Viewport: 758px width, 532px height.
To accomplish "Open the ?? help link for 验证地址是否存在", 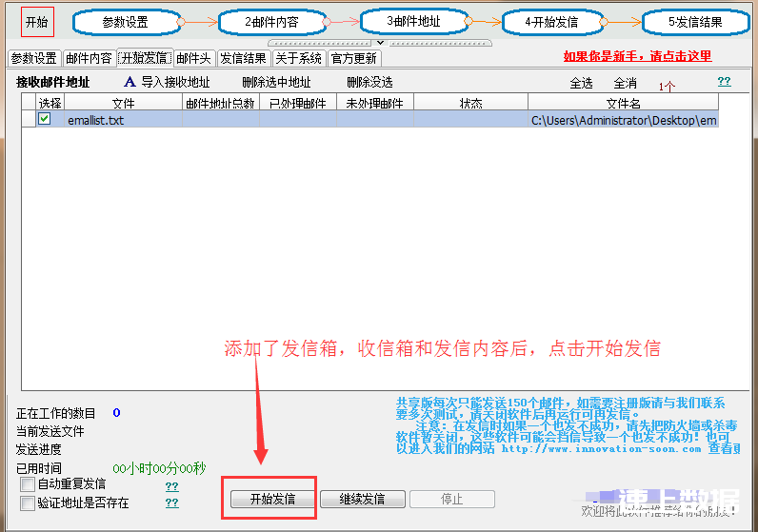I will (172, 502).
